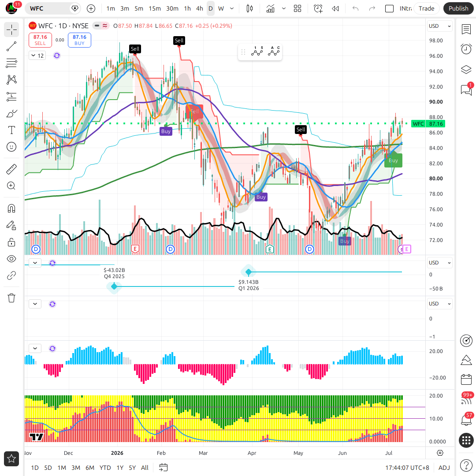Image resolution: width=476 pixels, height=476 pixels.
Task: Click the create alert clock-plus icon
Action: (318, 8)
